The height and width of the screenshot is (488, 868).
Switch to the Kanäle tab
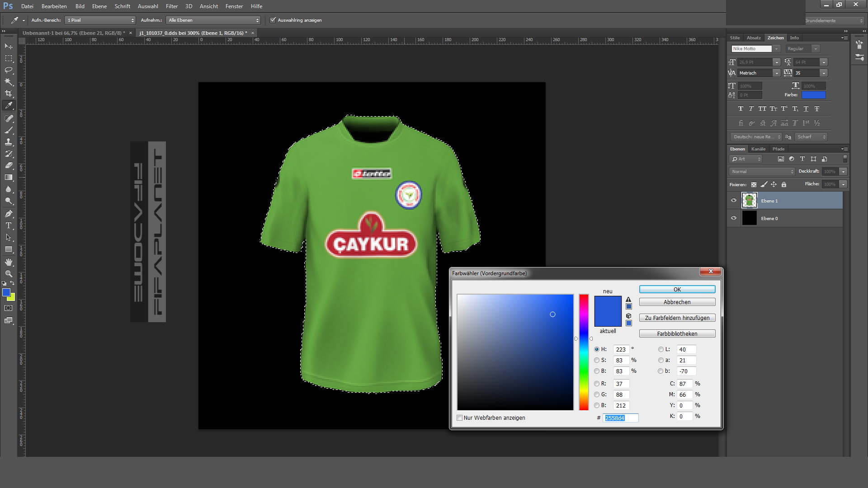pyautogui.click(x=758, y=149)
